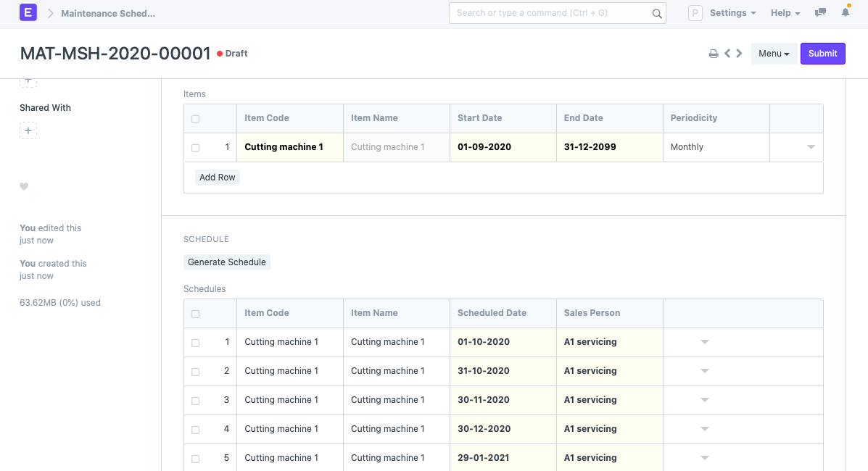Like this document with heart icon
Screen dimensions: 868x471
[x=24, y=186]
